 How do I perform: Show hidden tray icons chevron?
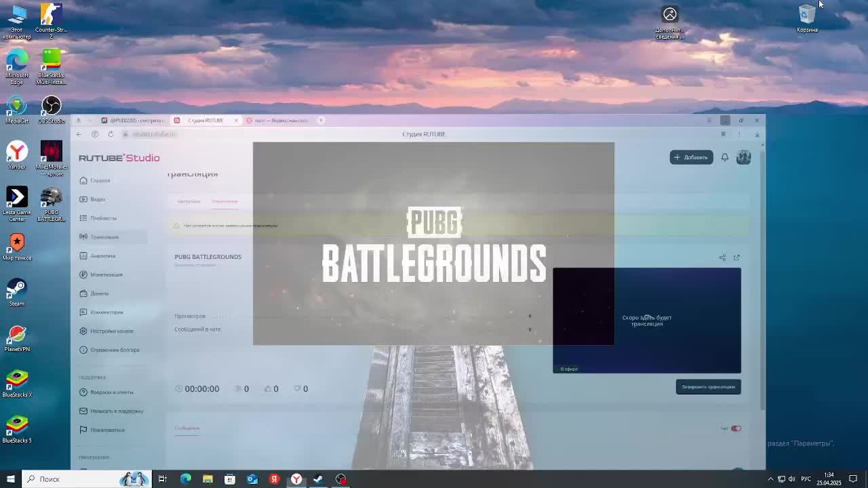click(770, 479)
